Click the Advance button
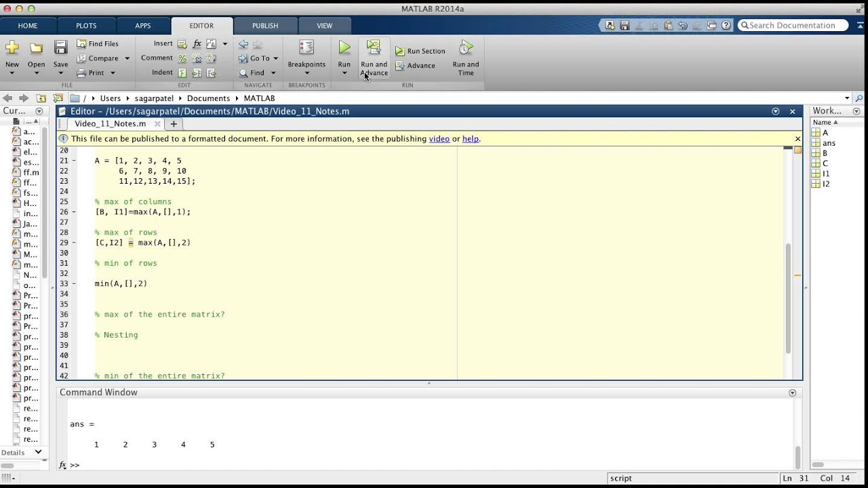This screenshot has width=868, height=488. coord(415,66)
